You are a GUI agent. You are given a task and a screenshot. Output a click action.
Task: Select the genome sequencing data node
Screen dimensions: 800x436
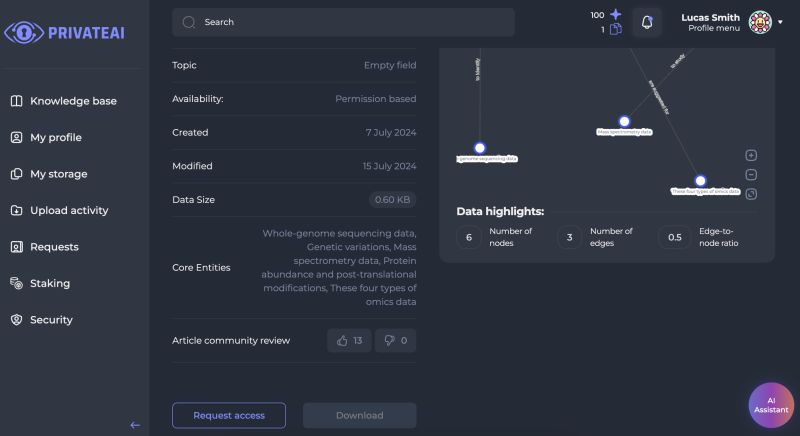click(480, 148)
